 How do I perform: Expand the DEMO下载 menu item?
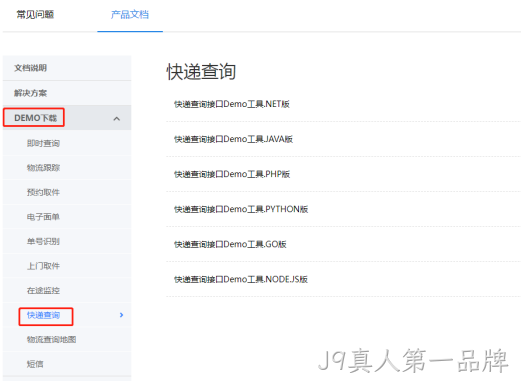click(x=35, y=118)
